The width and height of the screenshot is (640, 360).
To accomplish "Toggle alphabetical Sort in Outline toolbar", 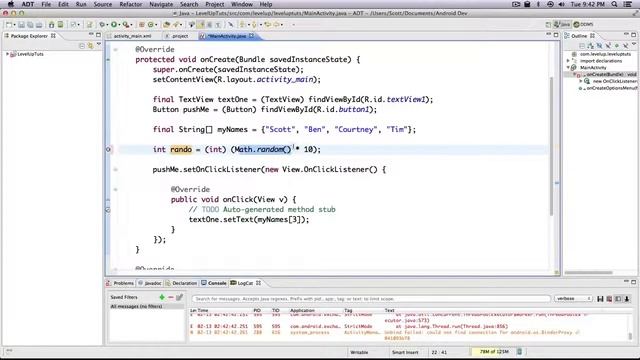I will [x=590, y=46].
